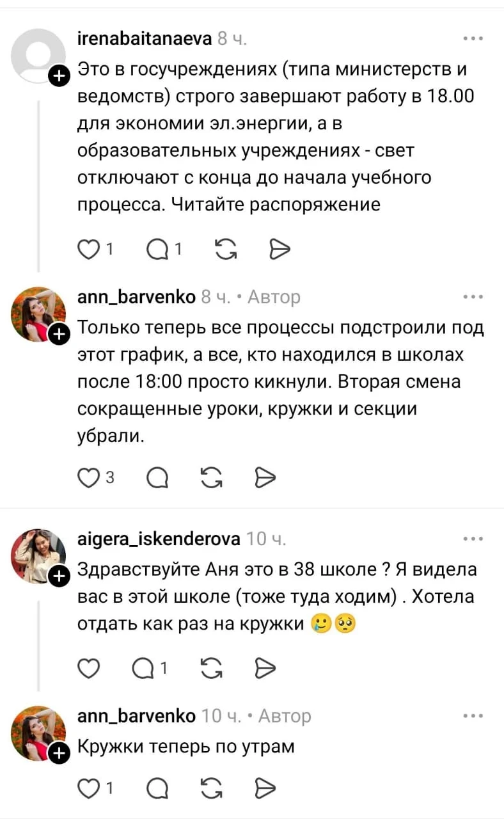
Task: Open the three-dot menu on irenabaitanaeva's comment
Action: point(473,37)
